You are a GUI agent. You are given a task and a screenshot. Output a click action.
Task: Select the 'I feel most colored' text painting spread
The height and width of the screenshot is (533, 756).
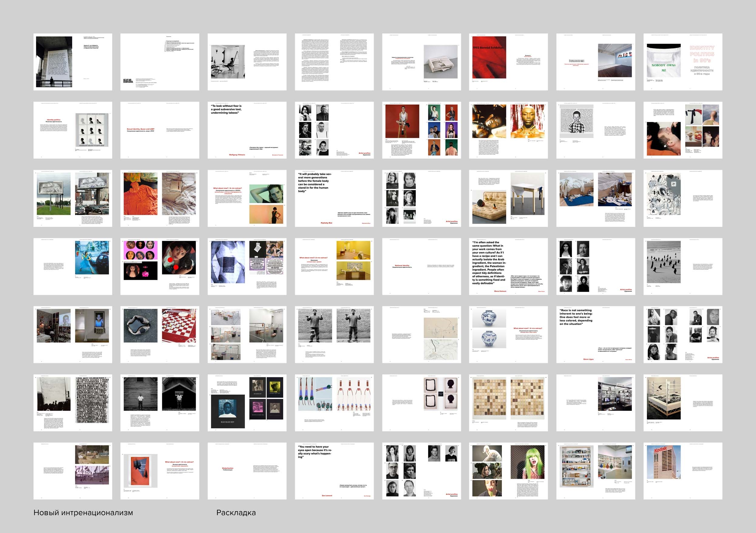point(73,403)
